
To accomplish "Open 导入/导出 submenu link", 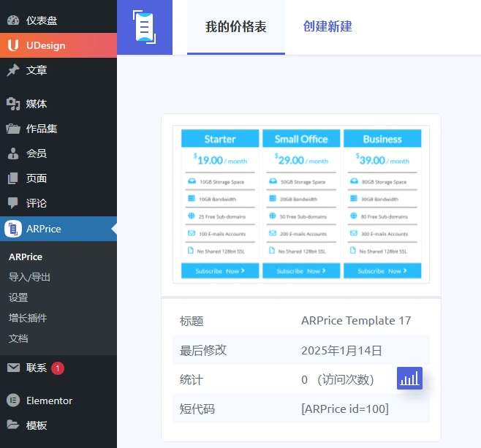I will pyautogui.click(x=29, y=277).
